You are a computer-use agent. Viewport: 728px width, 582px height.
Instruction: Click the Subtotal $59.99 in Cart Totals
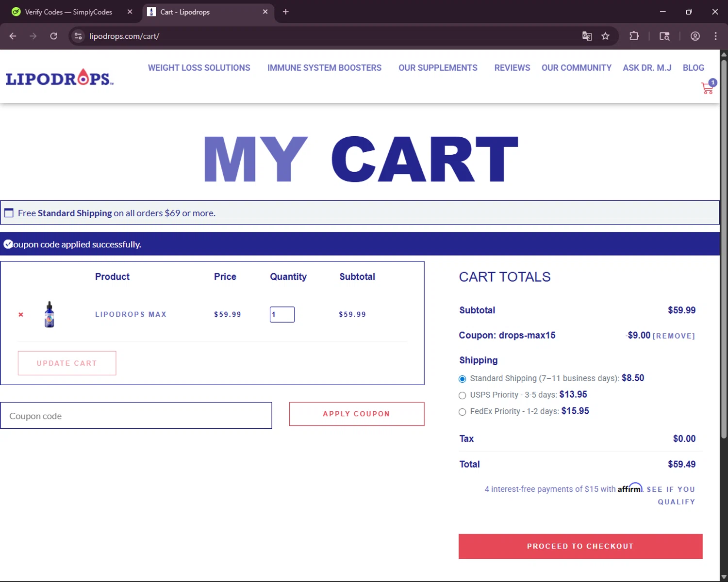[681, 310]
